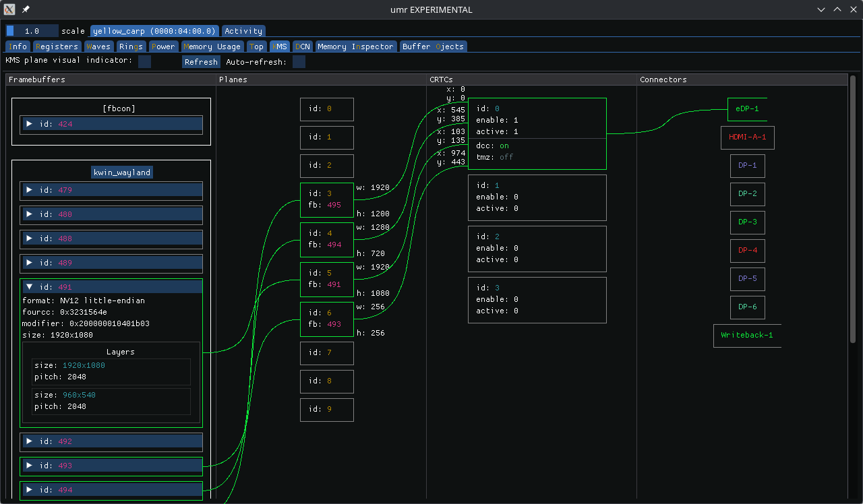Switch to the Memory Inspector tab
This screenshot has width=863, height=504.
(356, 46)
